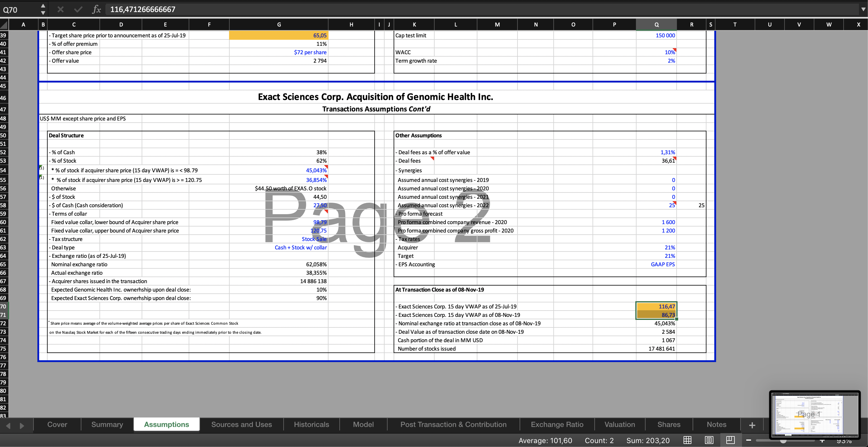Open the Assumptions sheet tab
868x447 pixels.
click(166, 424)
